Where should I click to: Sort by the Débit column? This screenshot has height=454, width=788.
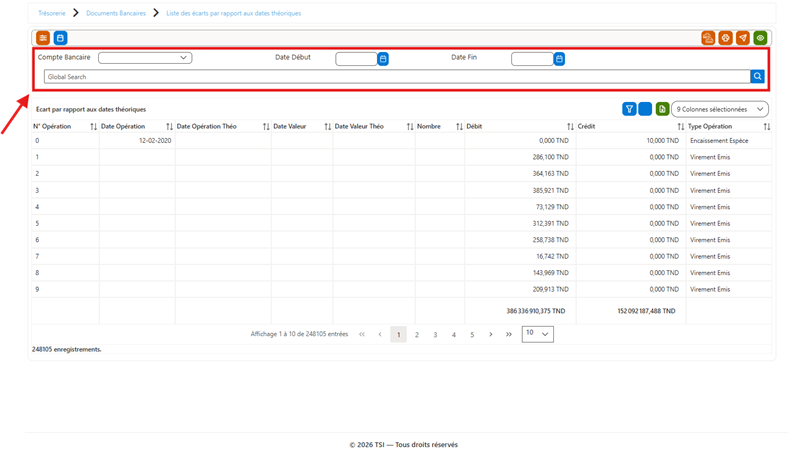pyautogui.click(x=570, y=127)
